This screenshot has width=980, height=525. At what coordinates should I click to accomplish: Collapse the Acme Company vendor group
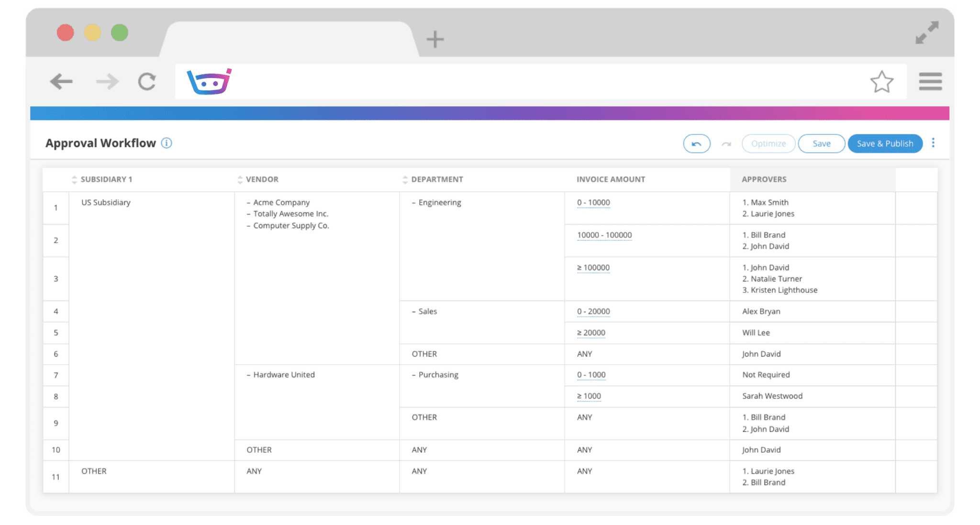click(248, 202)
